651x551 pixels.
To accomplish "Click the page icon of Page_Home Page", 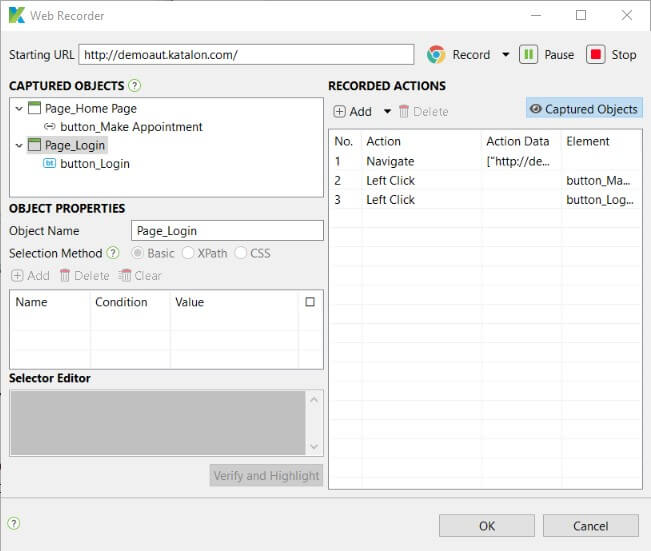I will [x=34, y=108].
